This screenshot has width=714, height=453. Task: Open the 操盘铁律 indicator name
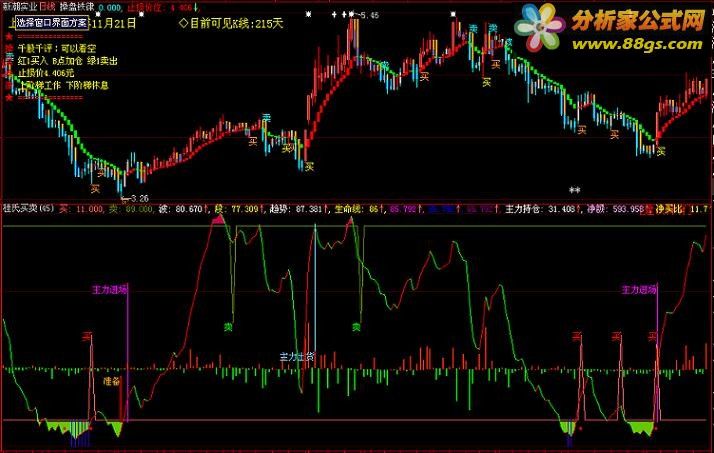click(x=77, y=7)
